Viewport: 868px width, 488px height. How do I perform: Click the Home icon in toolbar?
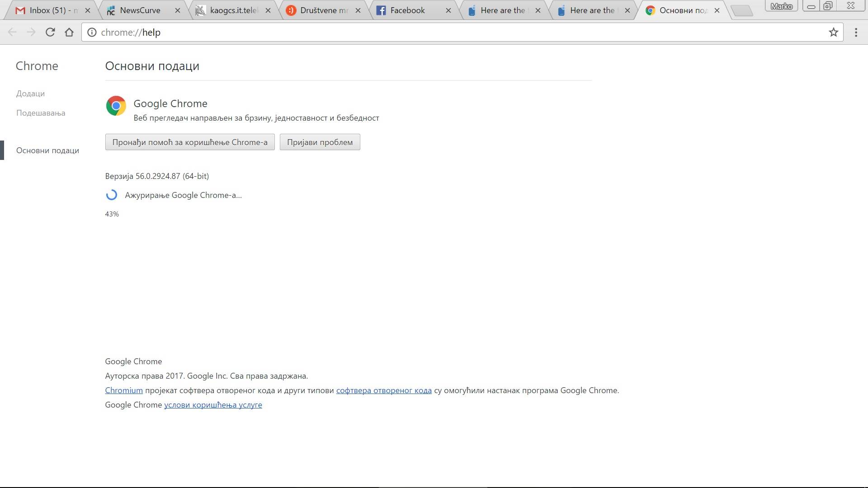(69, 32)
